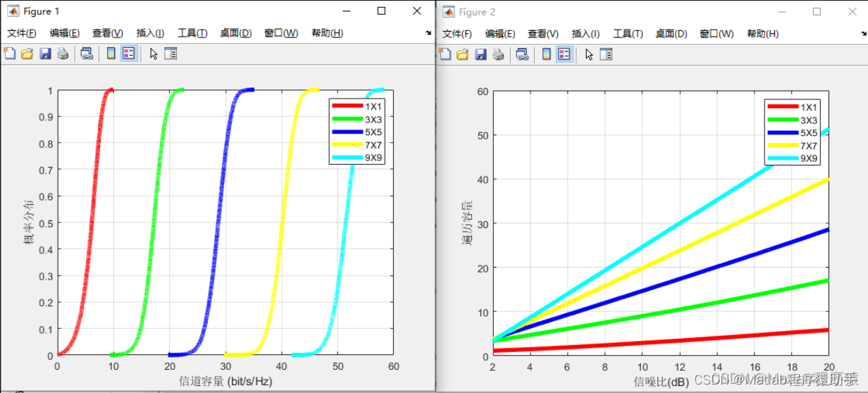Click New Figure icon in Figure 1 toolbar
The image size is (868, 393).
(9, 54)
